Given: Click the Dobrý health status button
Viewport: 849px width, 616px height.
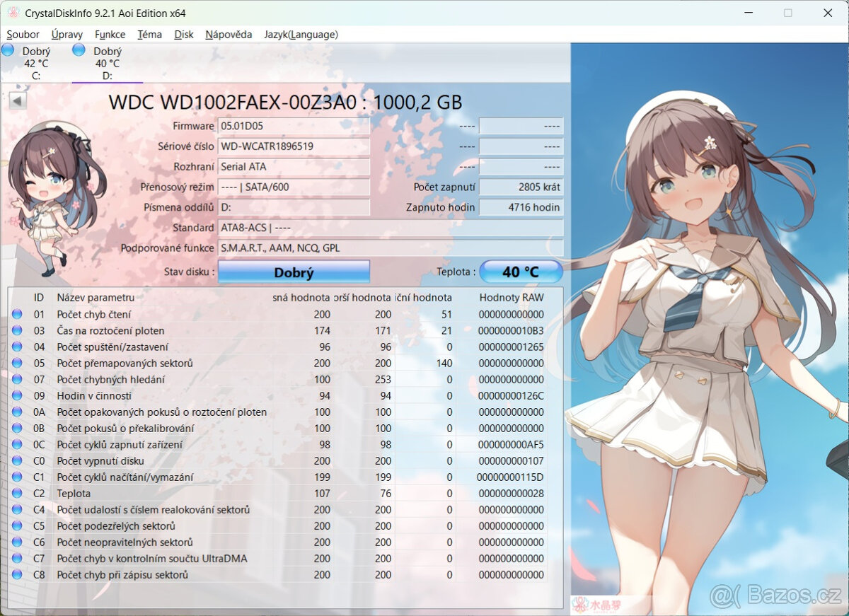Looking at the screenshot, I should (x=294, y=272).
